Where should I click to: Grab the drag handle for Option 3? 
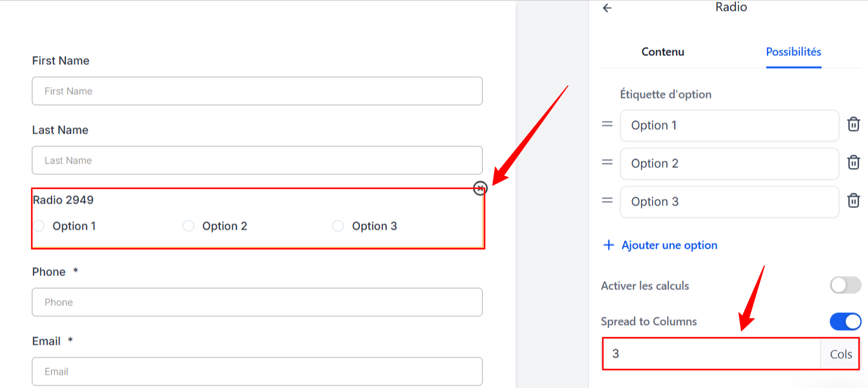[x=607, y=200]
